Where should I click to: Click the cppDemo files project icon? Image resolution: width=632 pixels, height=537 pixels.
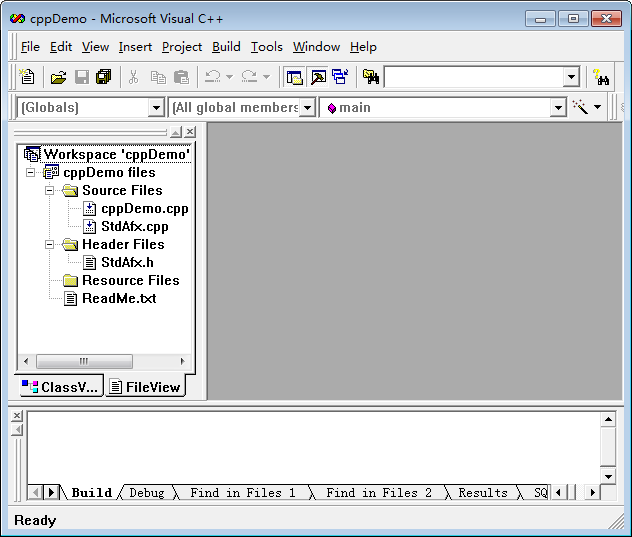[x=51, y=172]
